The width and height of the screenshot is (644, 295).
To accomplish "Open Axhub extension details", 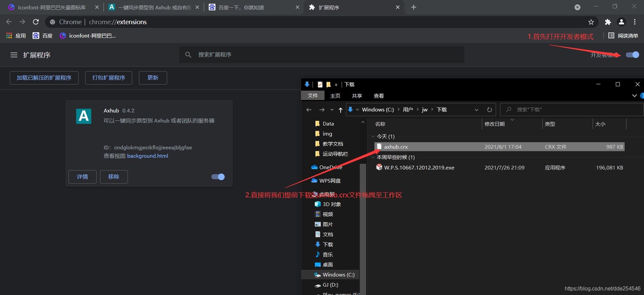I will (83, 177).
